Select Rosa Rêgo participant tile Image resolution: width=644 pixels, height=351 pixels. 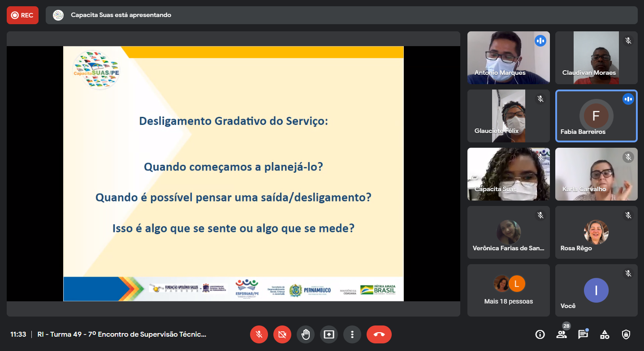click(596, 232)
